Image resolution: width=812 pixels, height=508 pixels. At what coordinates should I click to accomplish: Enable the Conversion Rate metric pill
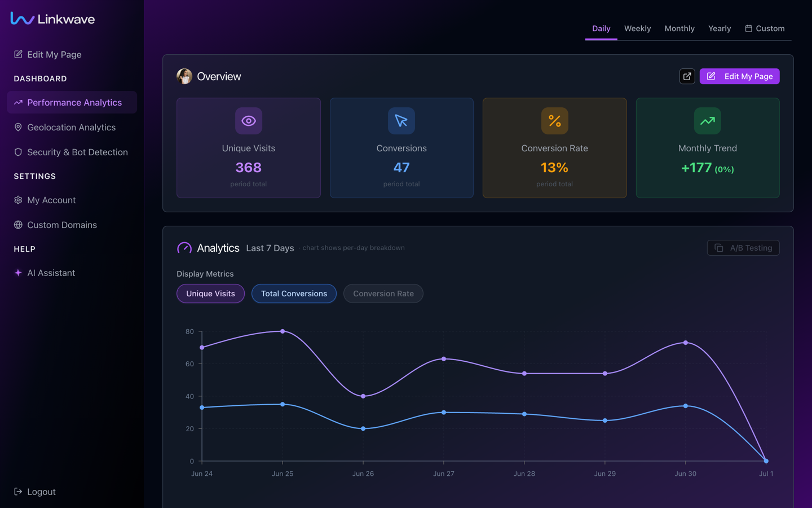383,294
